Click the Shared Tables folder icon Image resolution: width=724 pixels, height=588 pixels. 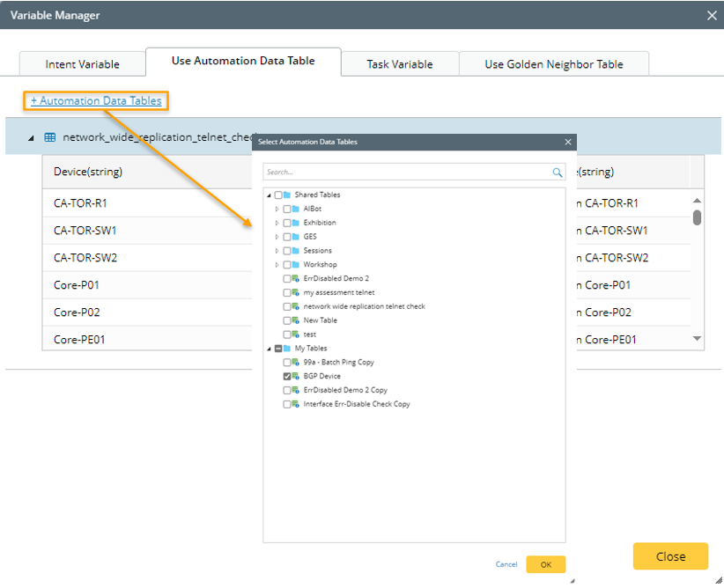point(288,195)
